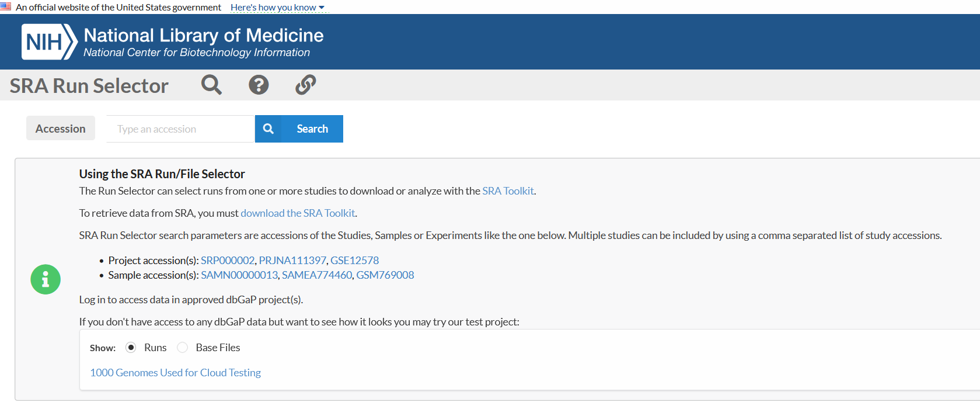Image resolution: width=980 pixels, height=402 pixels.
Task: Click the "Sample accession(s):" label
Action: coord(154,275)
